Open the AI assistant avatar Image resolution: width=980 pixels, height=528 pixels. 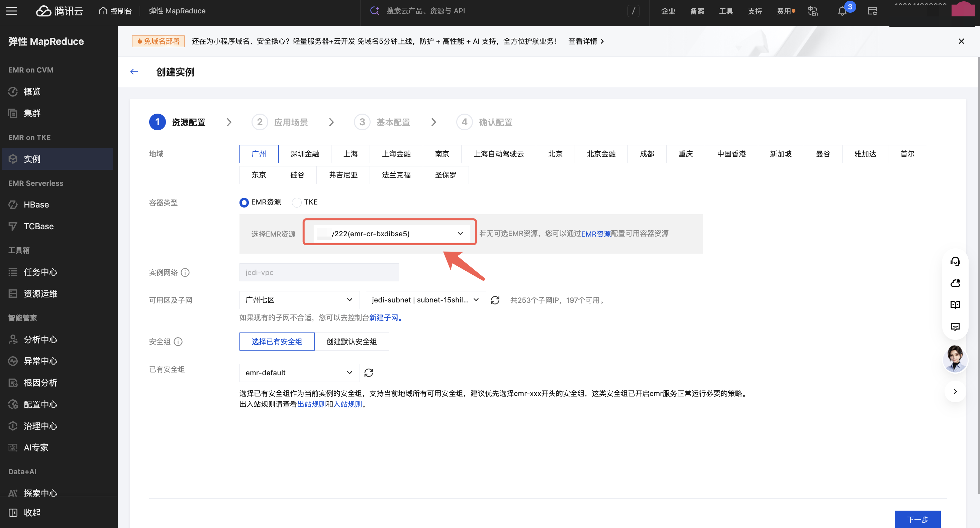click(x=955, y=359)
